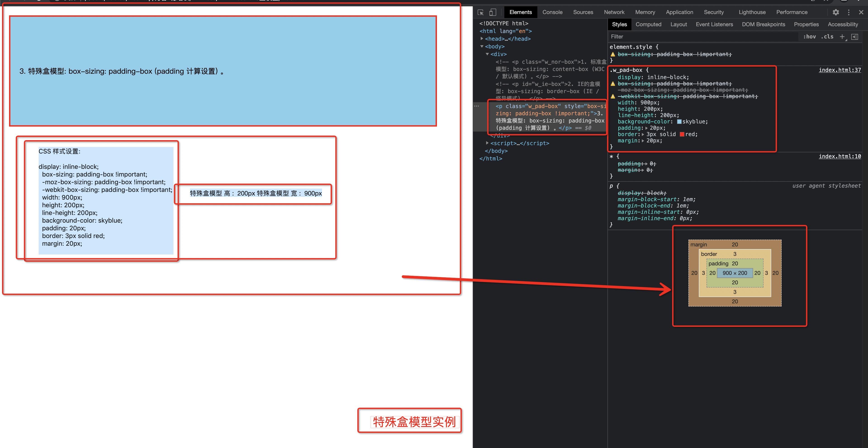Select the Properties subtab
The height and width of the screenshot is (448, 868).
coord(806,24)
